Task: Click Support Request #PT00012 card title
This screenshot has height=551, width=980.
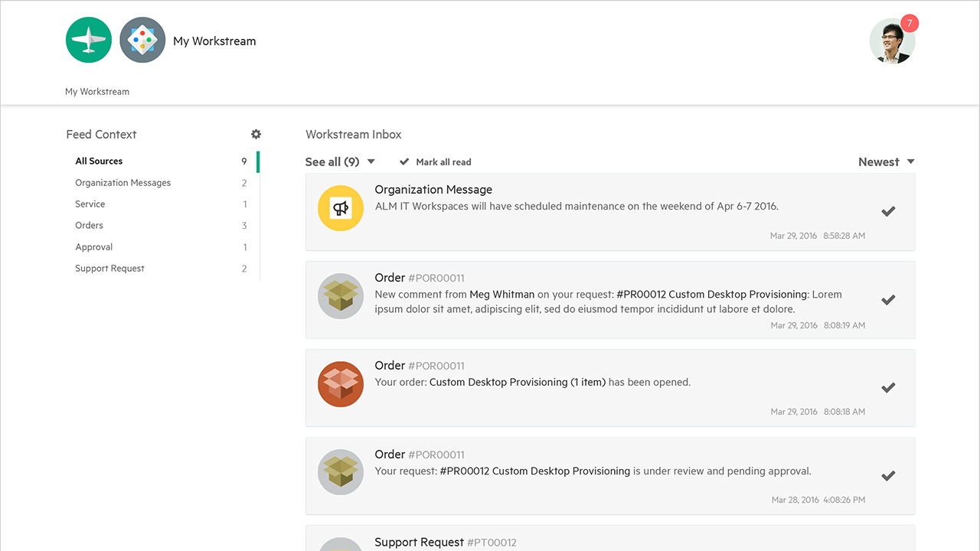Action: click(x=446, y=542)
